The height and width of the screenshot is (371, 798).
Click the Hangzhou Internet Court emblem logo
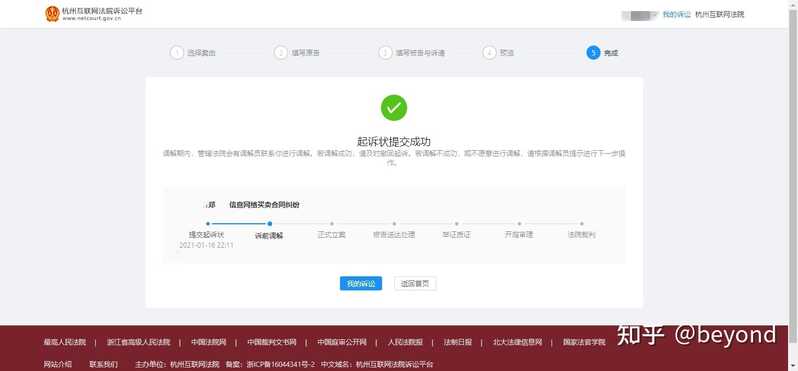[x=52, y=14]
